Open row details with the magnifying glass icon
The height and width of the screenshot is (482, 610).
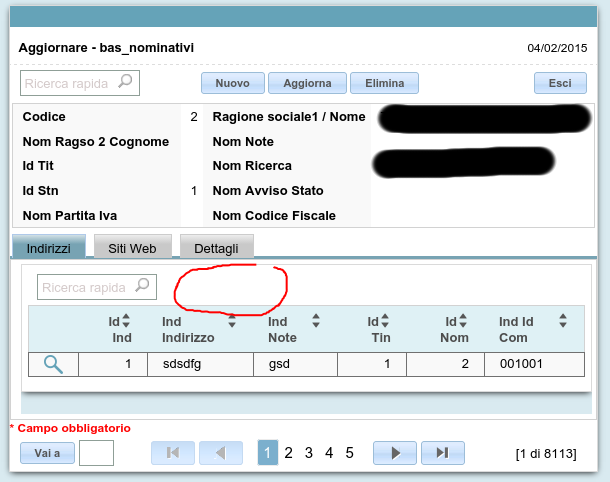click(53, 364)
